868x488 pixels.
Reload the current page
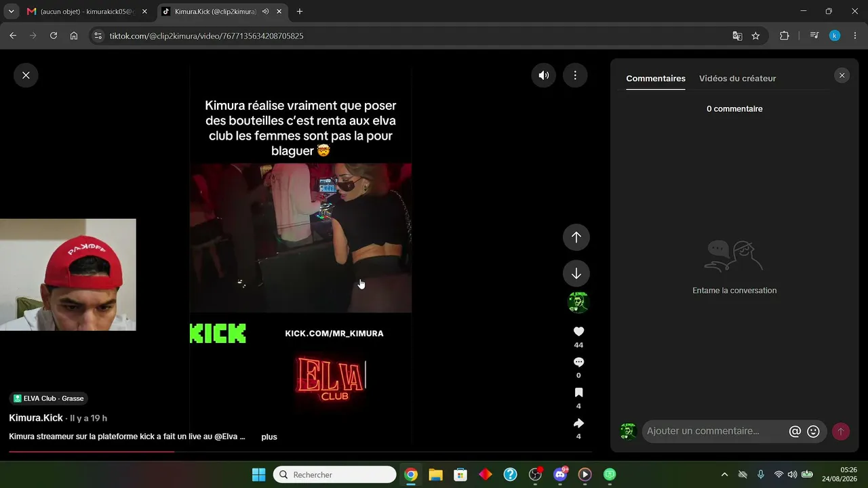tap(54, 36)
